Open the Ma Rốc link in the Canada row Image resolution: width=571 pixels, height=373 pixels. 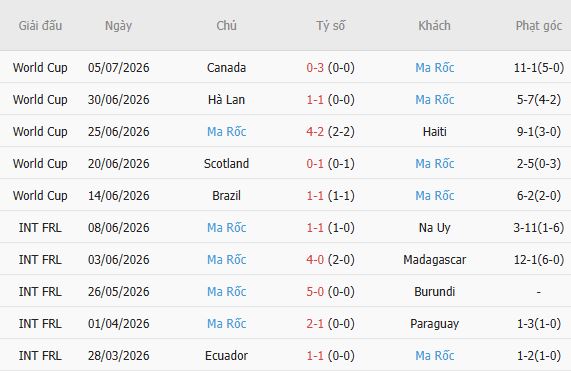pyautogui.click(x=434, y=67)
